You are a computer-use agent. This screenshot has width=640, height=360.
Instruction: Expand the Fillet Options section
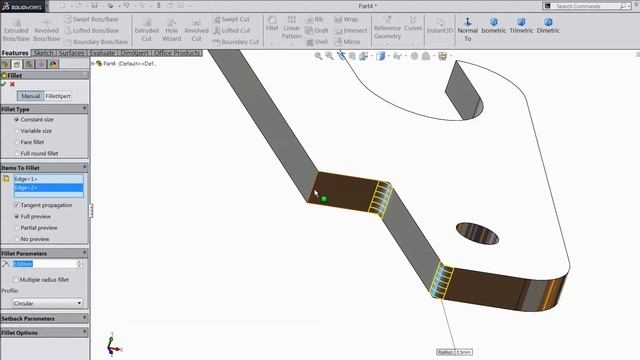tap(85, 332)
